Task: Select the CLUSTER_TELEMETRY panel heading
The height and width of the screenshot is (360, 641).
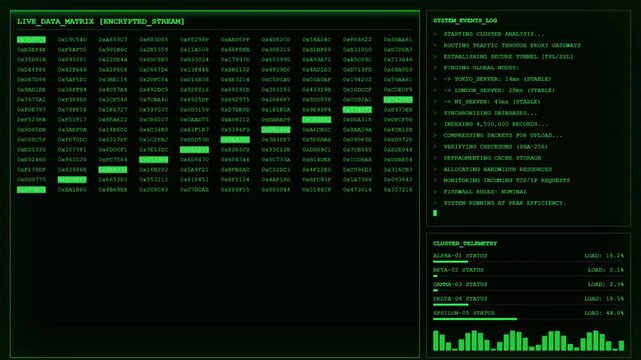Action: (465, 244)
